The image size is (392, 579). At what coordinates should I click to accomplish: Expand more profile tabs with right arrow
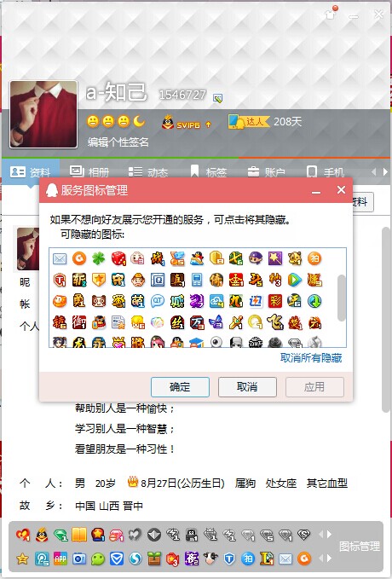click(386, 171)
